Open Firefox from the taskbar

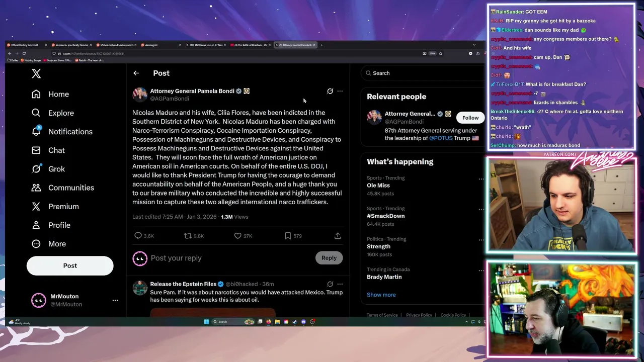(x=269, y=322)
